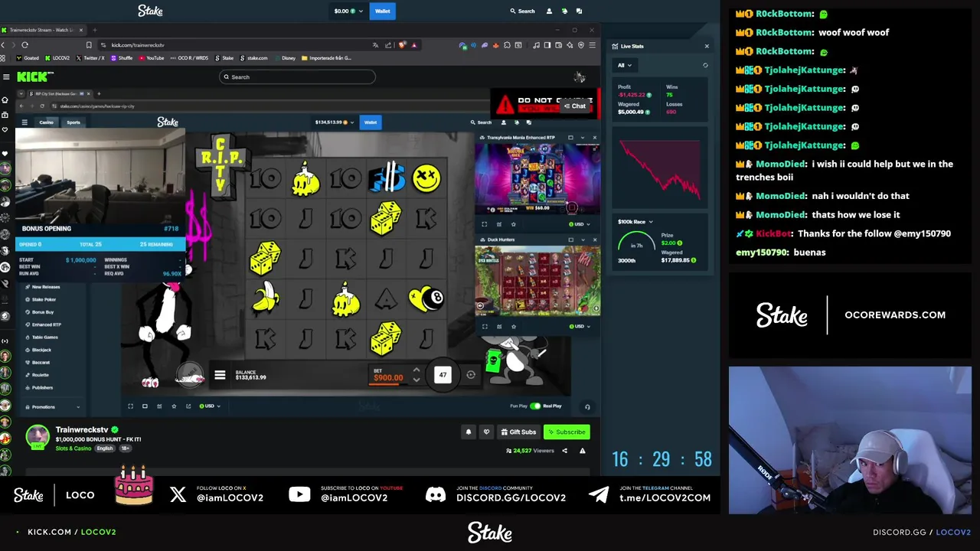Click fullscreen icon under the main game

pyautogui.click(x=130, y=406)
